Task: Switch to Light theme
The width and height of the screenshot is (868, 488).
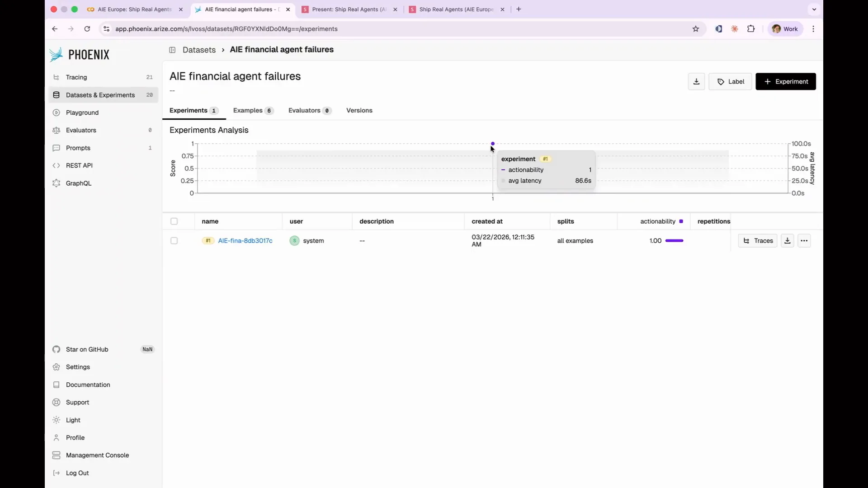Action: 103,420
